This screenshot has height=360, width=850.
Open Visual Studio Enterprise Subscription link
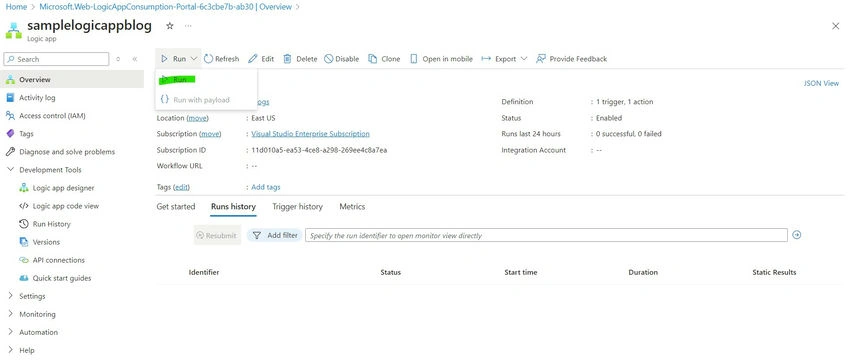(311, 134)
